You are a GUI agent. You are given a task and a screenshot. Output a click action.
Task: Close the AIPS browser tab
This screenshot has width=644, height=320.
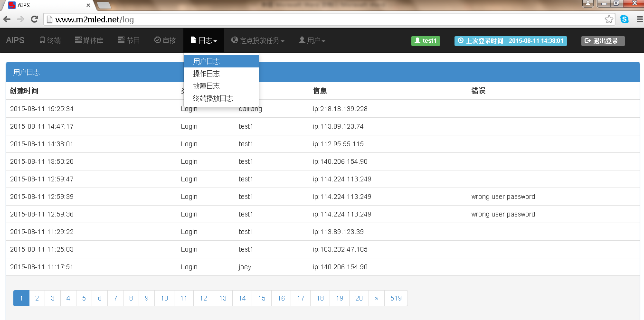click(x=88, y=5)
